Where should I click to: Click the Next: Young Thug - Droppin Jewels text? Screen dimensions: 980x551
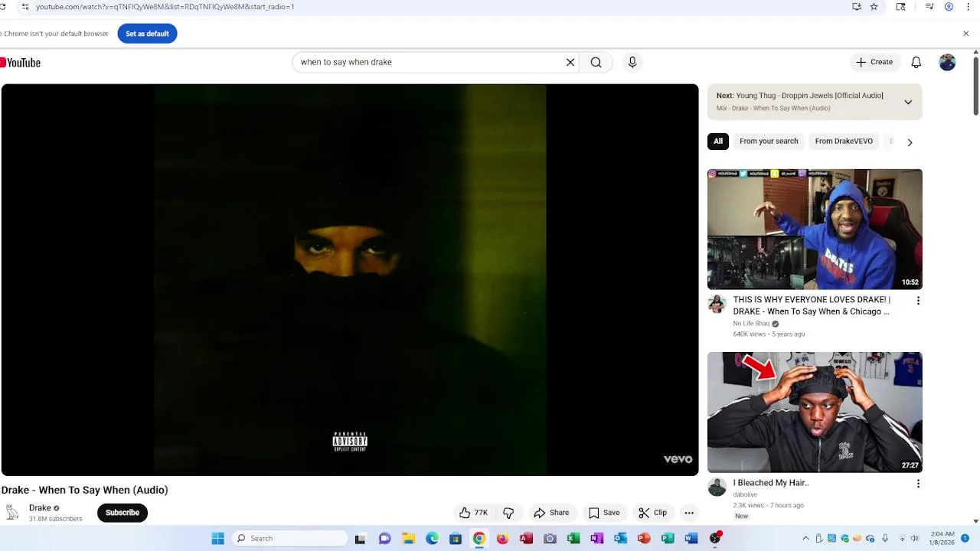800,96
